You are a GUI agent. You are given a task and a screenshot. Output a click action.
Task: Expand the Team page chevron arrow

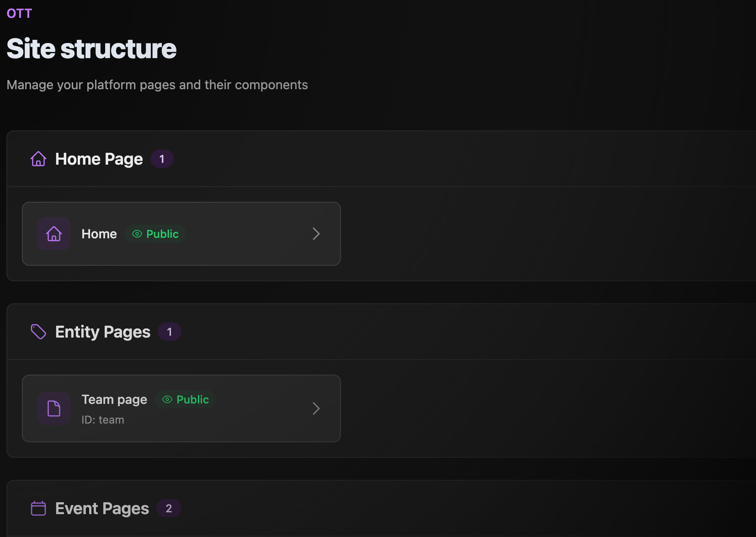(x=316, y=408)
